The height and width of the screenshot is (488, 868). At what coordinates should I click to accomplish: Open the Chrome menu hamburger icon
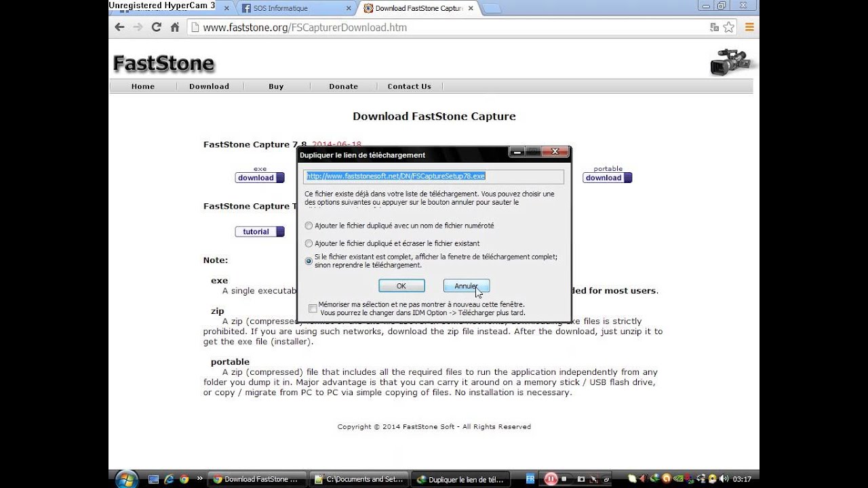click(749, 27)
